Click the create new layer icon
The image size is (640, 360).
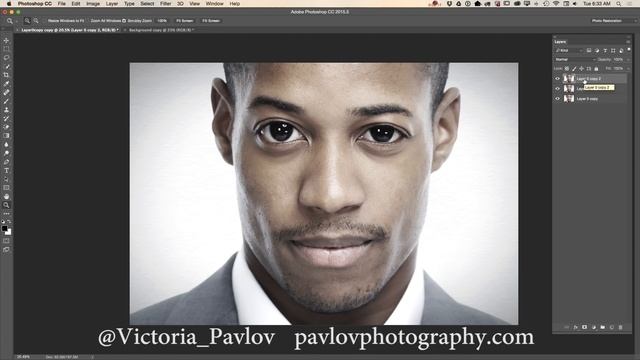611,327
